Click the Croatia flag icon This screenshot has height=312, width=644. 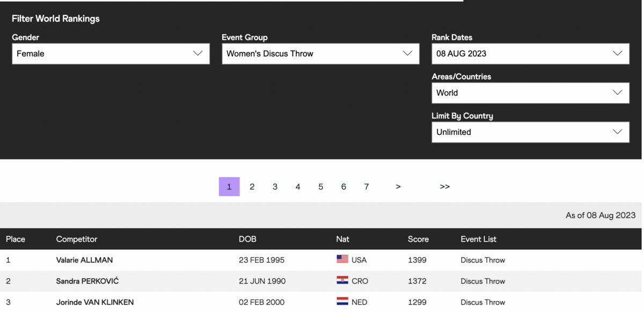pyautogui.click(x=342, y=280)
